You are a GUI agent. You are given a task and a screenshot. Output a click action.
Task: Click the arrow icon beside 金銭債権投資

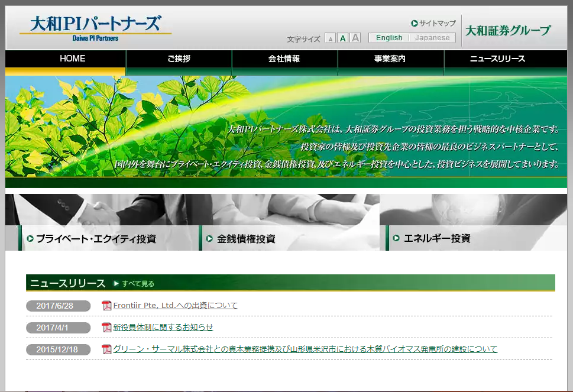point(209,238)
